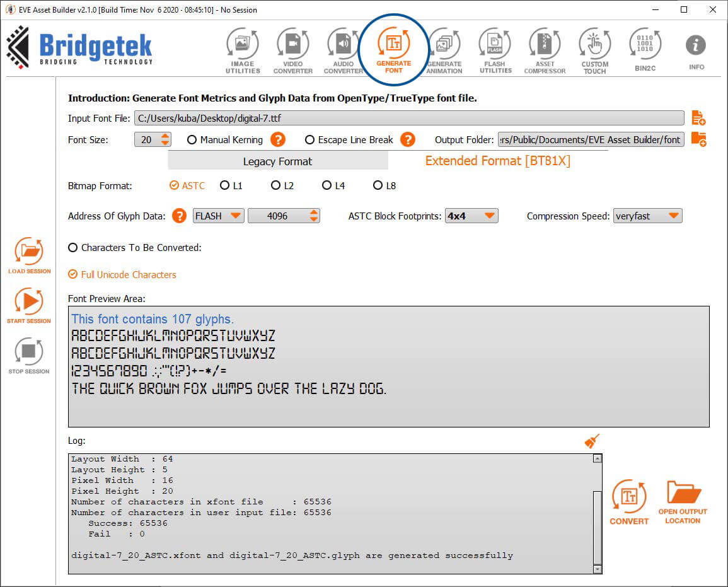
Task: Open Image Utilities tool
Action: (x=243, y=50)
